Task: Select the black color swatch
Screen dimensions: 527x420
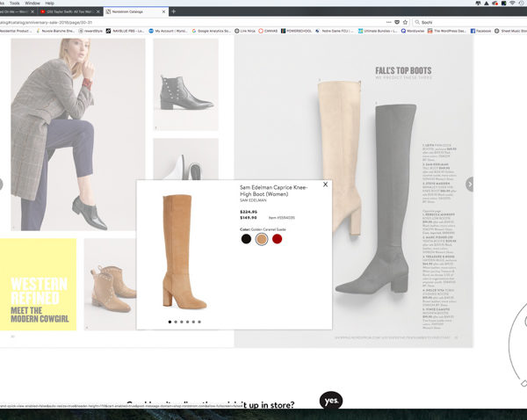Action: pyautogui.click(x=246, y=239)
